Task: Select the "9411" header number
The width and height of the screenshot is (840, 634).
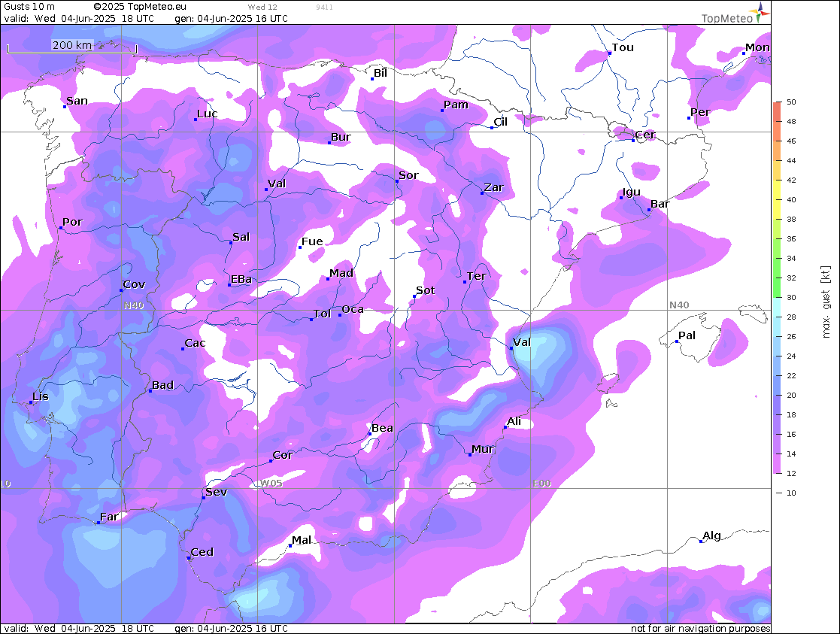Action: point(324,7)
